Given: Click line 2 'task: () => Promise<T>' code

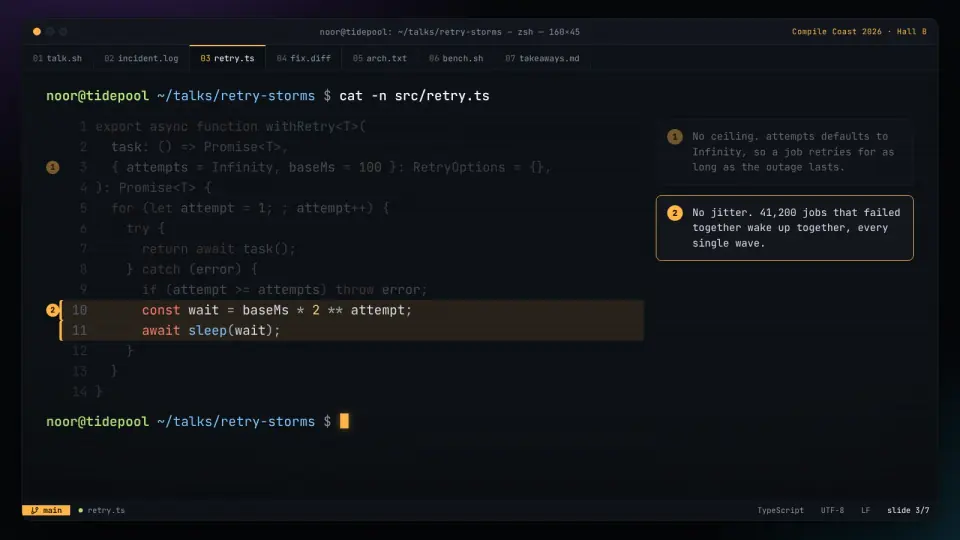Looking at the screenshot, I should [x=199, y=147].
